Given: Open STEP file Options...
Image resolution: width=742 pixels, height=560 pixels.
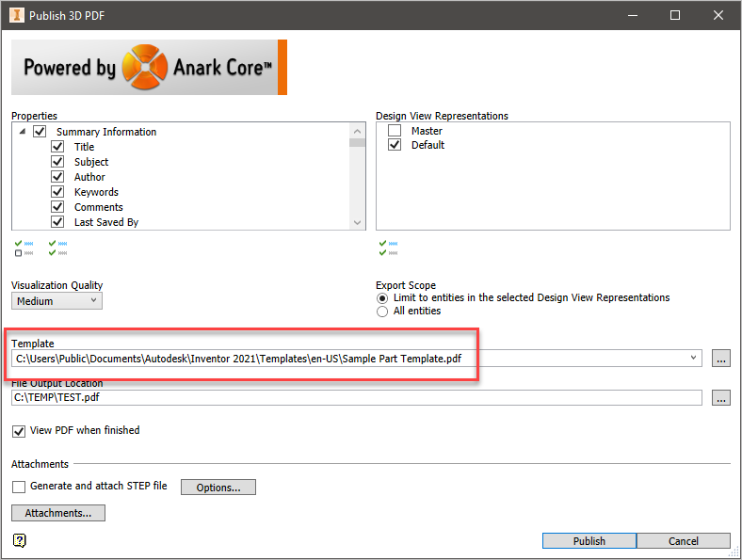Looking at the screenshot, I should (218, 488).
